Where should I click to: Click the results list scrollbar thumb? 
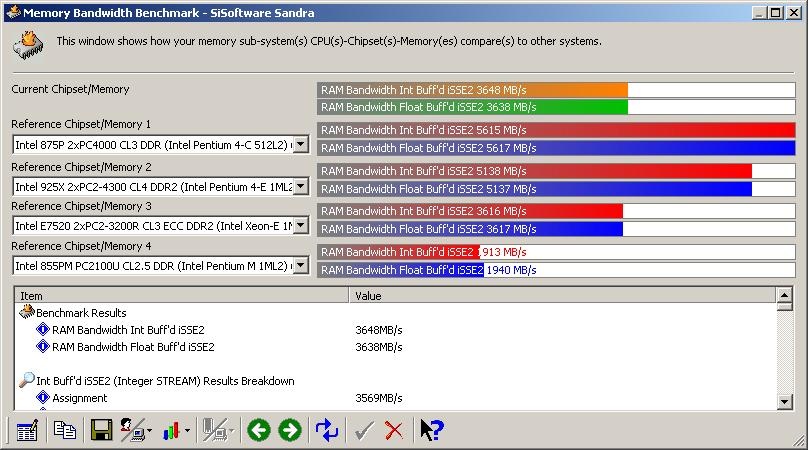[784, 307]
